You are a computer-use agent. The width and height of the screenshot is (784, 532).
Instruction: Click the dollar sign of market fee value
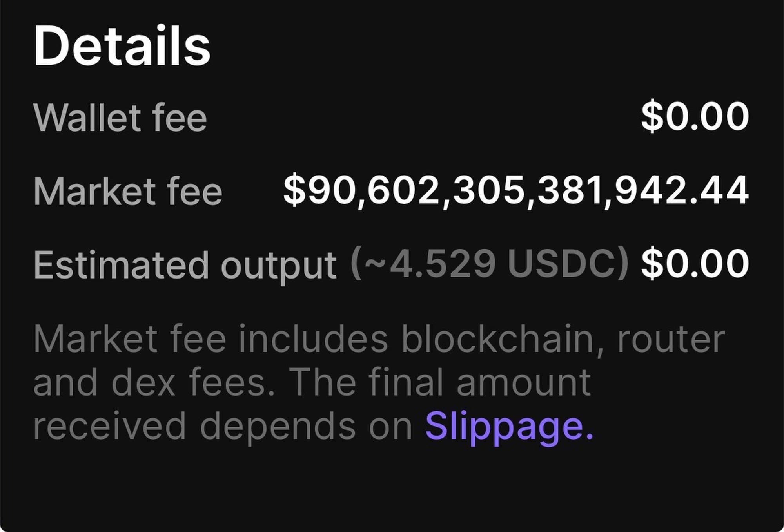click(294, 191)
